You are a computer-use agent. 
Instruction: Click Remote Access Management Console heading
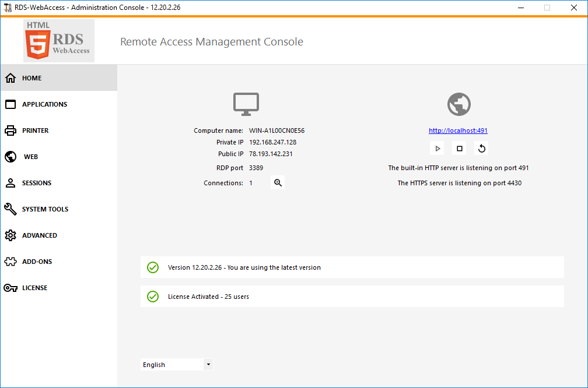(x=212, y=41)
